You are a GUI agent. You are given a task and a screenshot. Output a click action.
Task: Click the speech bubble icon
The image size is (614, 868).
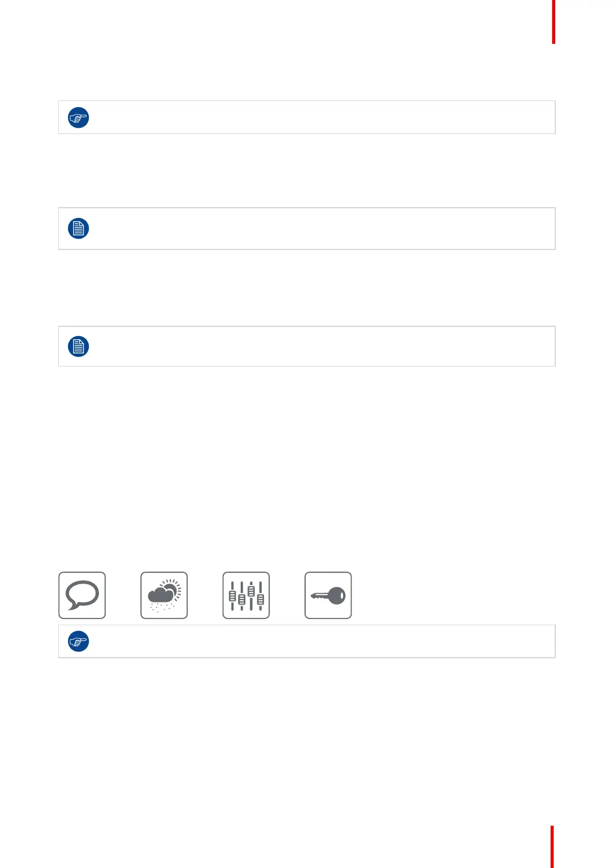(82, 595)
